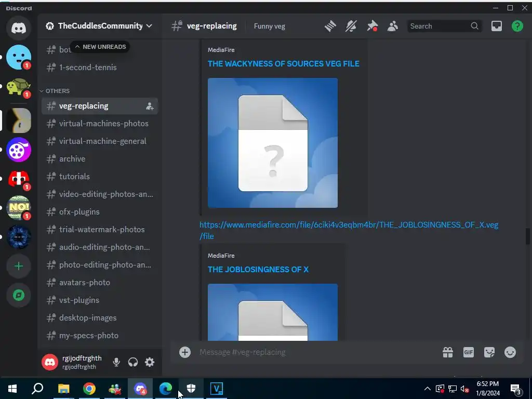
Task: Open audio-editing-photo channel
Action: [x=99, y=247]
